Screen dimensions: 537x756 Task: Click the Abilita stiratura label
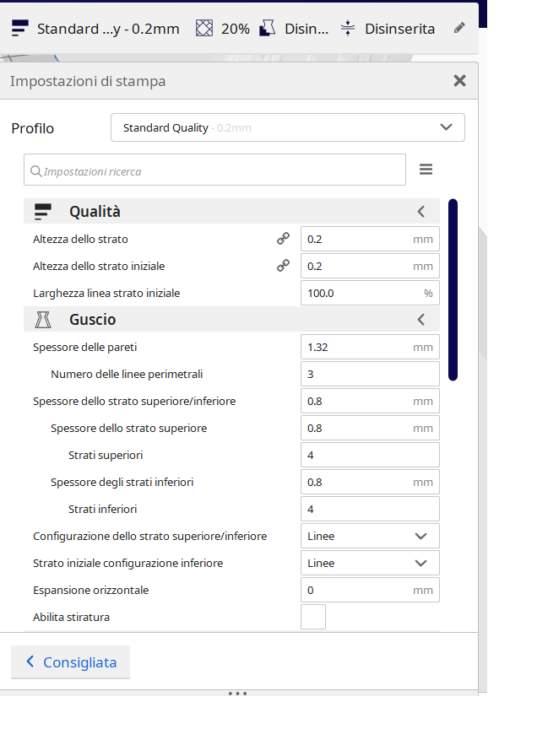[x=72, y=617]
